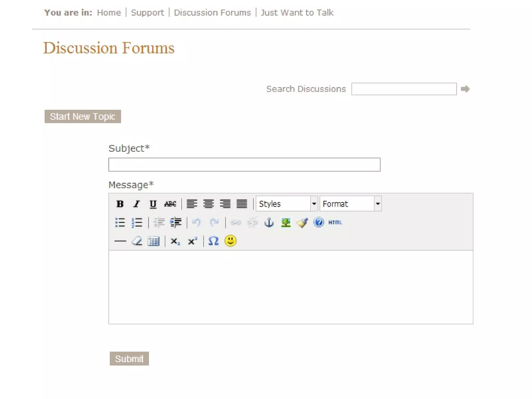Expand the Format dropdown
The height and width of the screenshot is (399, 532).
(378, 204)
